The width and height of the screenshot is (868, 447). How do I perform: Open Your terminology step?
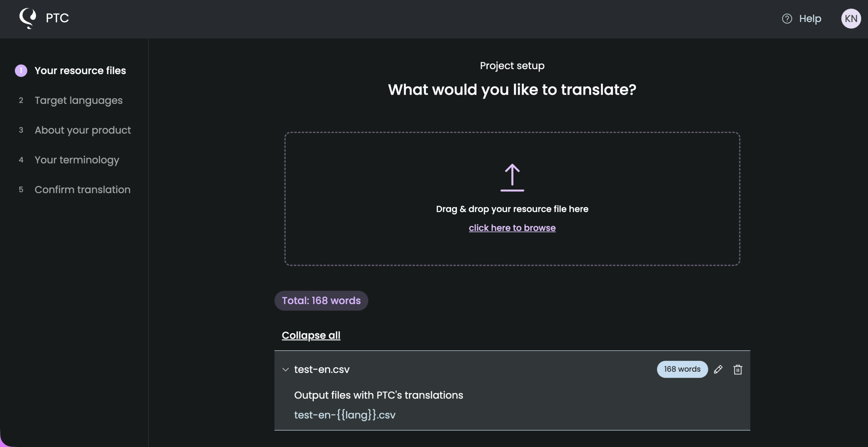click(77, 160)
